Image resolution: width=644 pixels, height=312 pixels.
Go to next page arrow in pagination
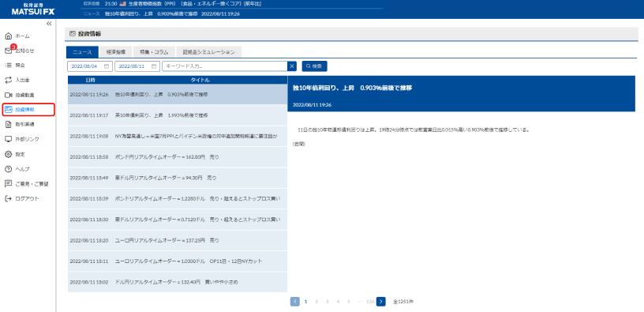[380, 301]
